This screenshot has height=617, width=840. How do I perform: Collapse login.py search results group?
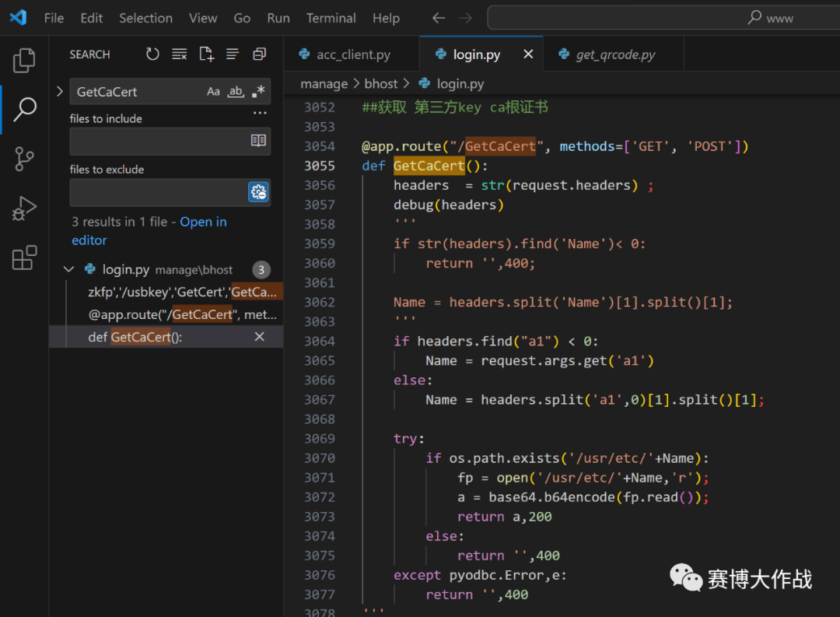68,269
